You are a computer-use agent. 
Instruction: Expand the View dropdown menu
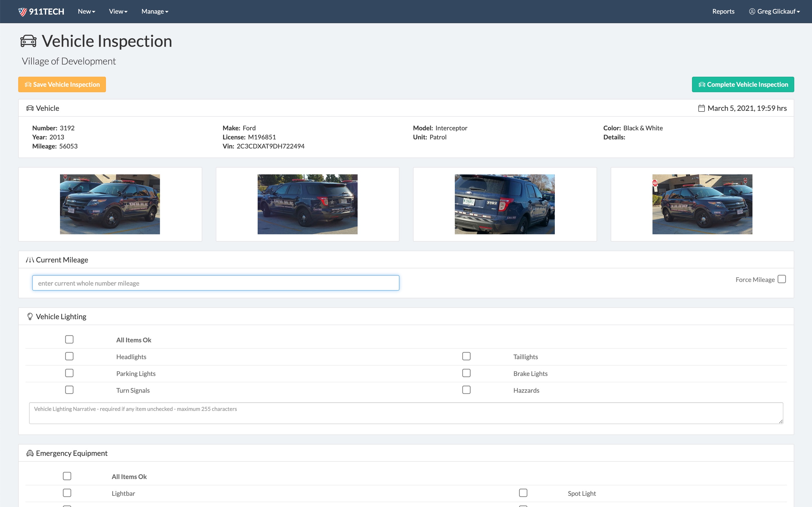pos(118,11)
